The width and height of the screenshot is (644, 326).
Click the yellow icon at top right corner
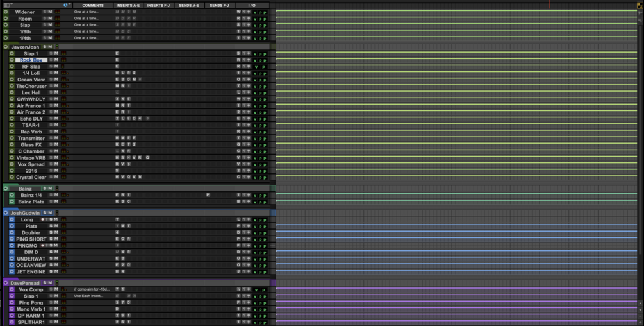point(640,5)
